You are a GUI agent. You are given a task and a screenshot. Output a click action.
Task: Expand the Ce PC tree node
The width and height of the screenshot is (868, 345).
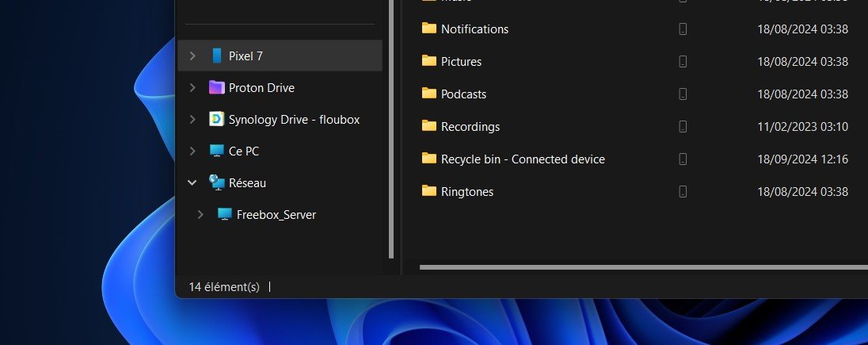192,151
